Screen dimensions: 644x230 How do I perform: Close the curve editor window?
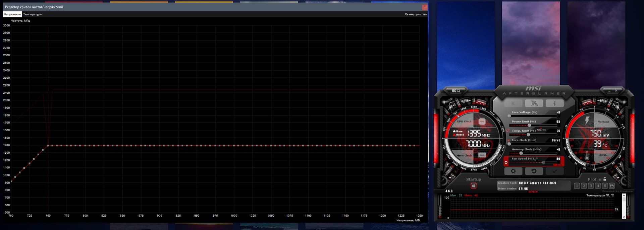(x=425, y=7)
